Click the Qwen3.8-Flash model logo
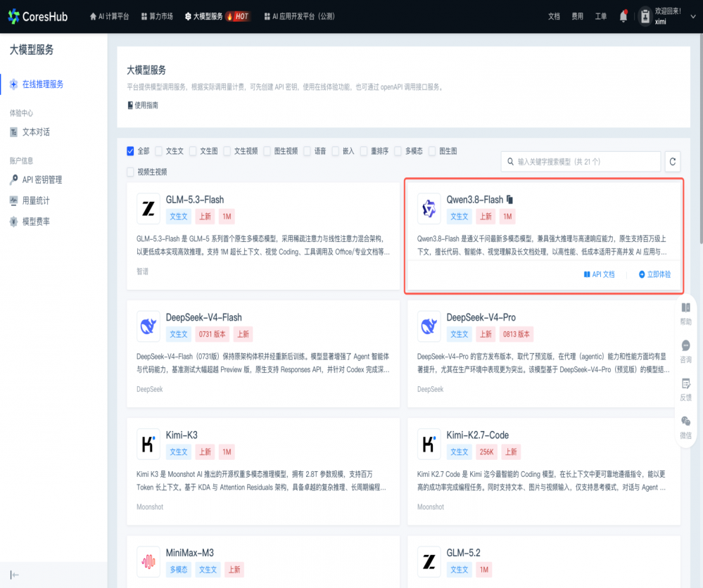 pyautogui.click(x=429, y=208)
